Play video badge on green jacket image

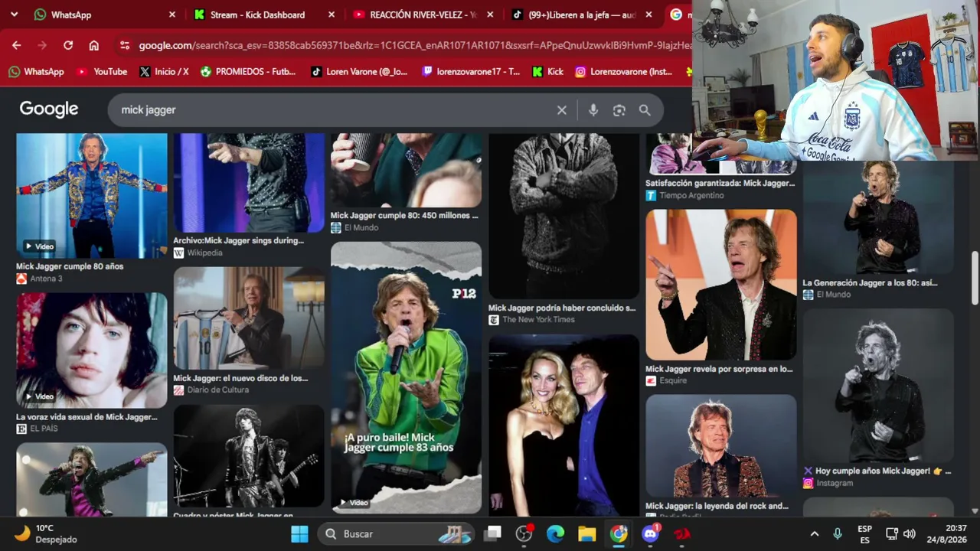(353, 503)
